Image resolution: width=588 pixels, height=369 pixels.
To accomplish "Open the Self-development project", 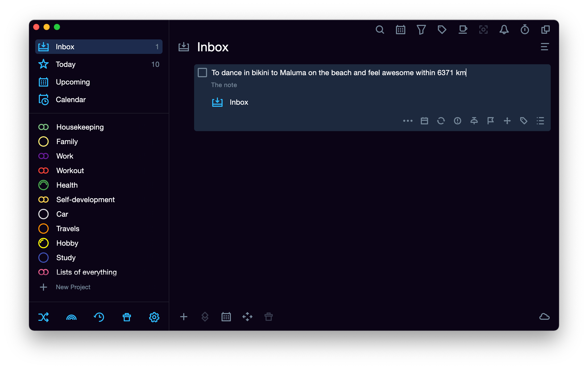I will click(99, 200).
